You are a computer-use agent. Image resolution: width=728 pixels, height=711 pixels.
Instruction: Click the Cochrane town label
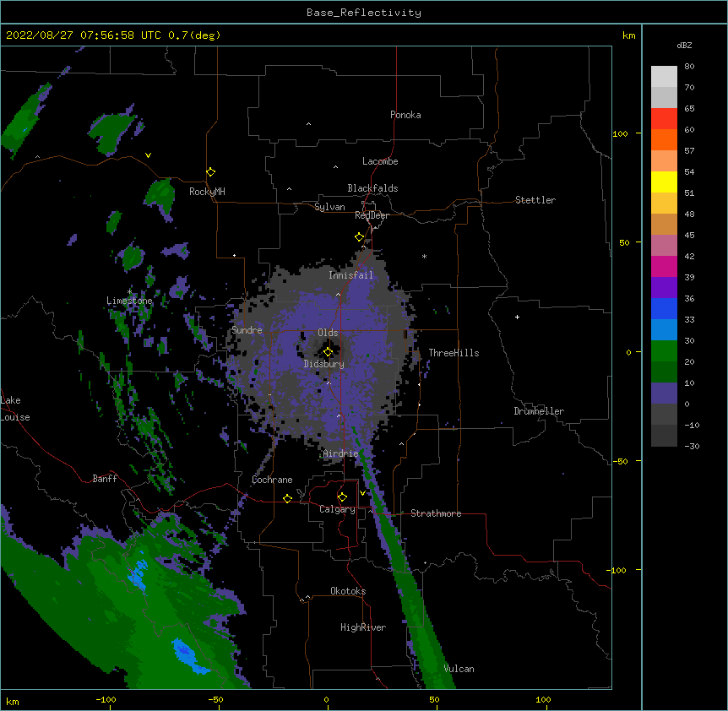click(x=272, y=480)
